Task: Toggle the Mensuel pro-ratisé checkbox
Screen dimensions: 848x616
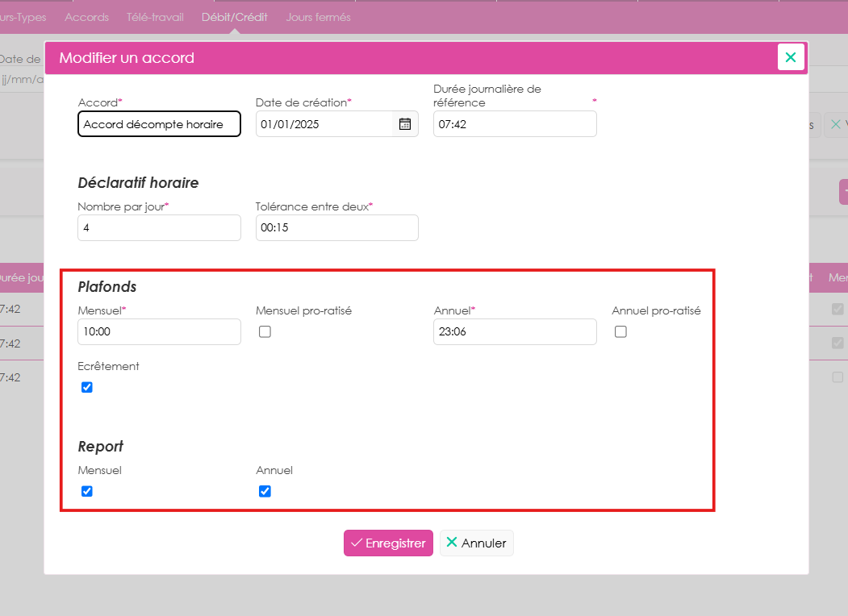Action: click(x=265, y=331)
